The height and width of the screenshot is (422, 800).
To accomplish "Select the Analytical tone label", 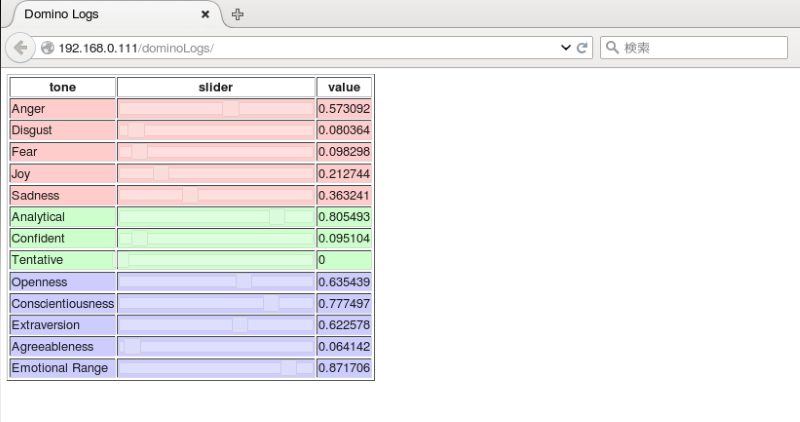I will [x=38, y=217].
